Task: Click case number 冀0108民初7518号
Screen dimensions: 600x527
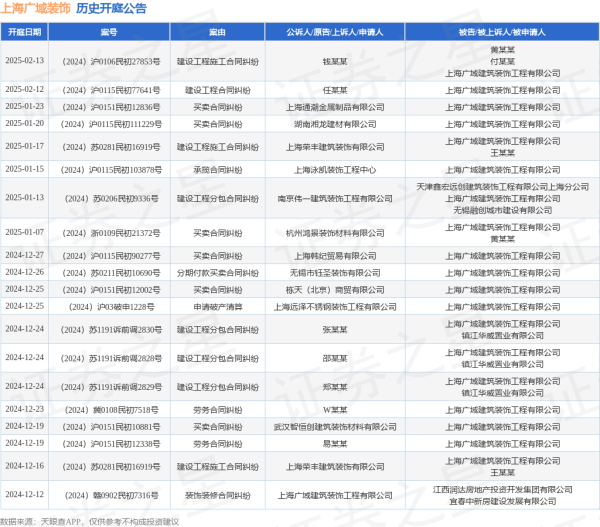Action: coord(111,410)
